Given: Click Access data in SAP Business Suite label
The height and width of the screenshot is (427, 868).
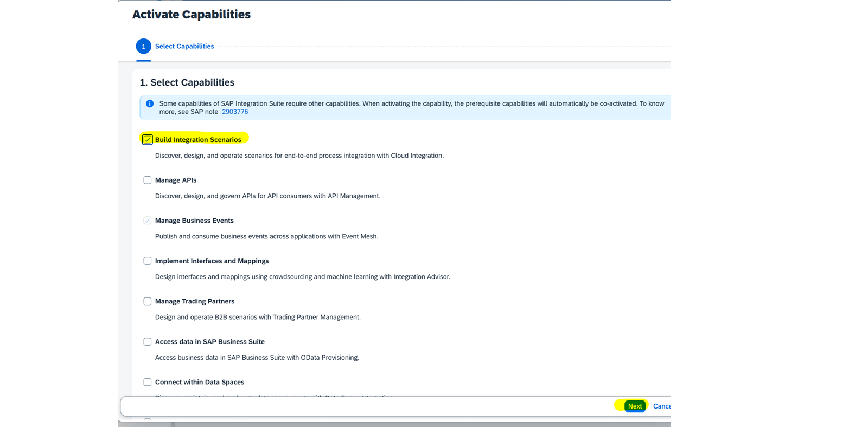Looking at the screenshot, I should coord(210,342).
